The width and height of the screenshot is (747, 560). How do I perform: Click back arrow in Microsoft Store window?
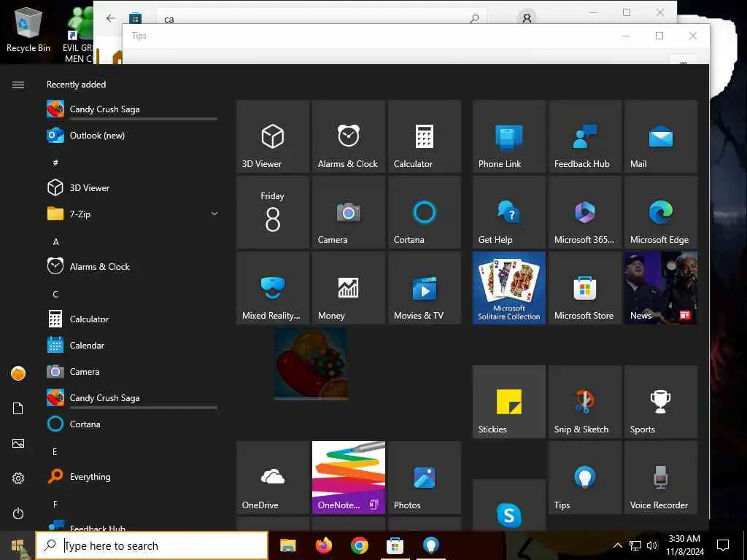[x=111, y=18]
